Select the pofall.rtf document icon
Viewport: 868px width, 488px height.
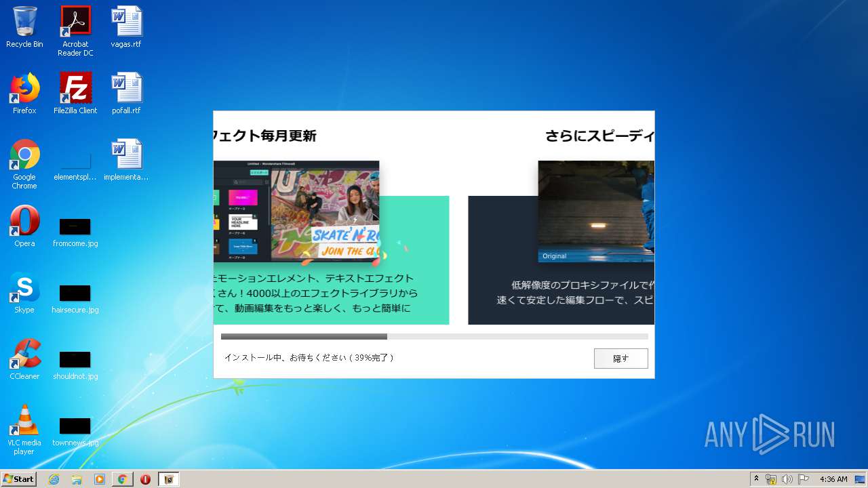(x=126, y=94)
